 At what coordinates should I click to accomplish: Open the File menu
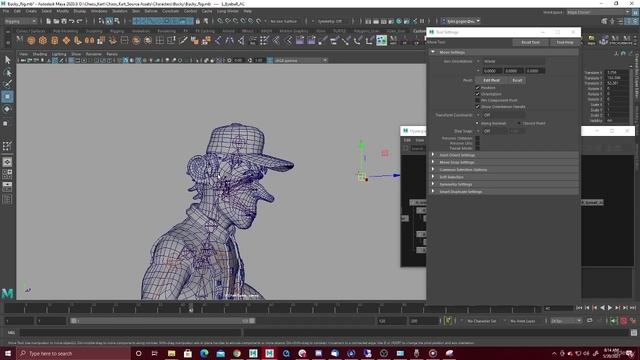tap(6, 11)
